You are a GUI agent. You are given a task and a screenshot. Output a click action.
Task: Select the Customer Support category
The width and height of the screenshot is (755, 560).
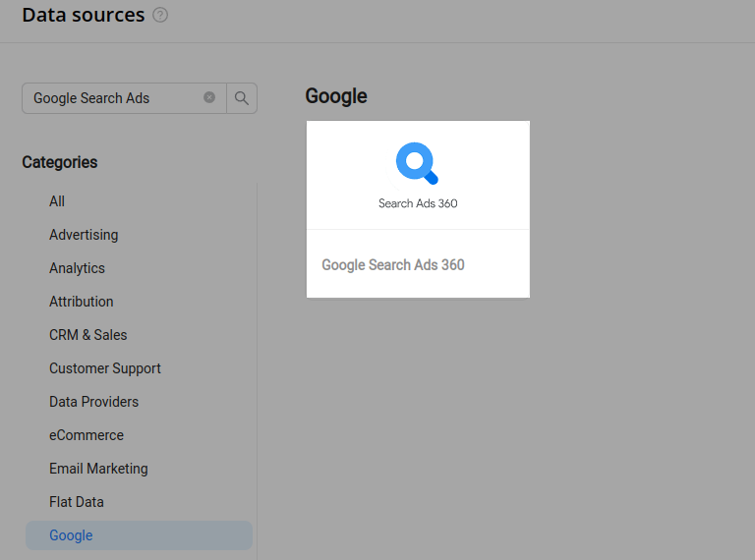coord(105,368)
